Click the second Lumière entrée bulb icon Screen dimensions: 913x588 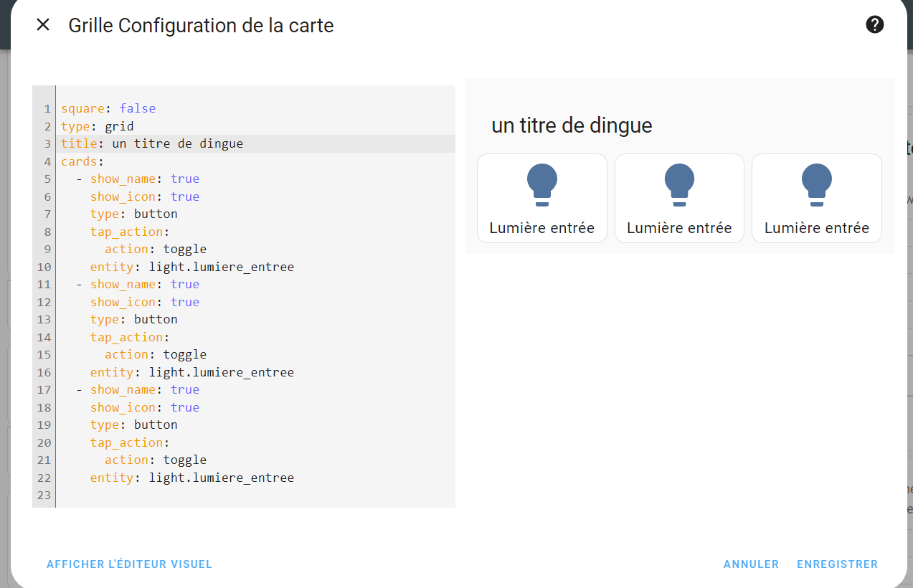[679, 184]
